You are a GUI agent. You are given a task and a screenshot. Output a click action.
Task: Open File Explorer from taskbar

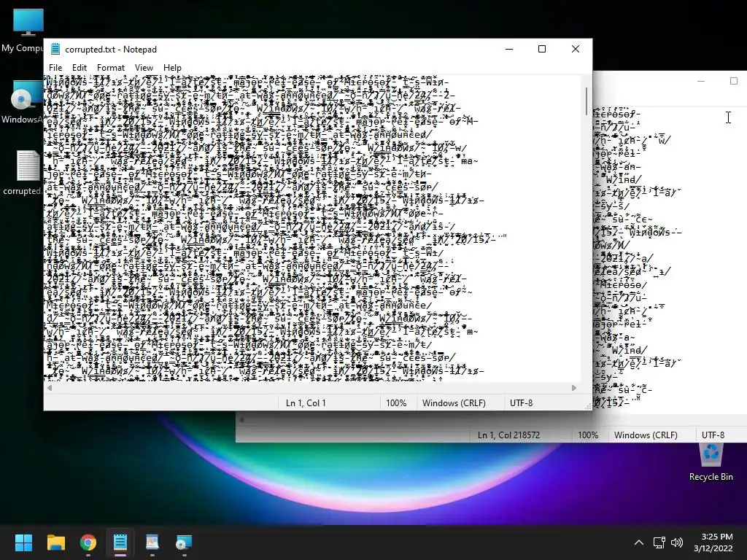coord(55,542)
